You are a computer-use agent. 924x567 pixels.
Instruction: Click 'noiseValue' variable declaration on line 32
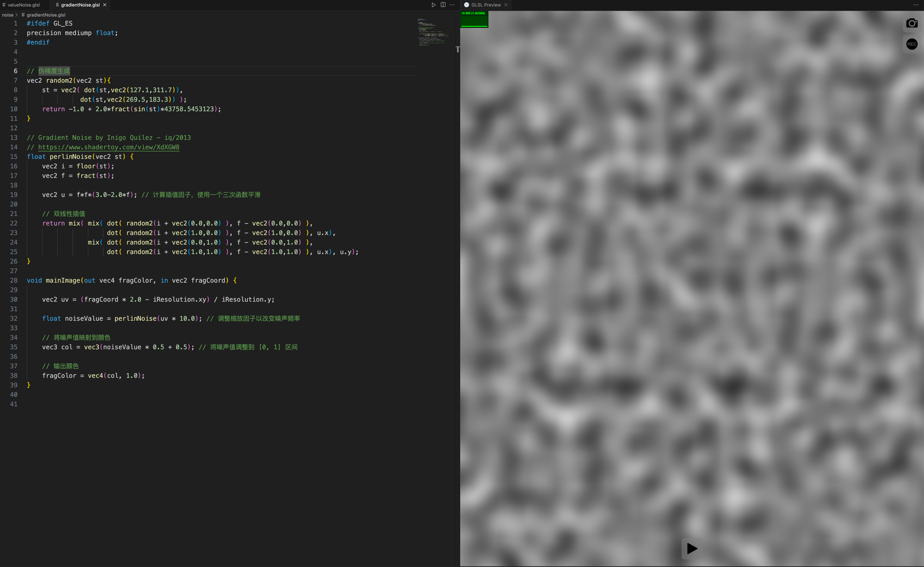(84, 318)
